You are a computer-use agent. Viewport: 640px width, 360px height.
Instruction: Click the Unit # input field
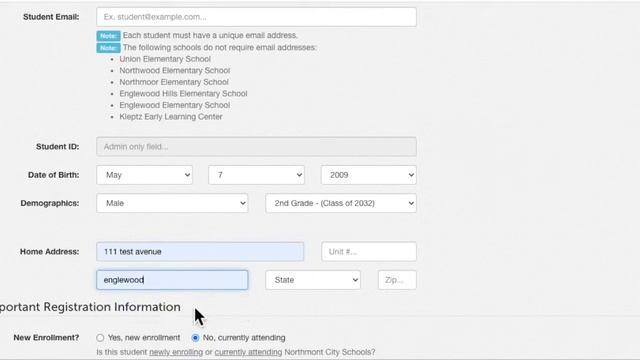point(369,252)
